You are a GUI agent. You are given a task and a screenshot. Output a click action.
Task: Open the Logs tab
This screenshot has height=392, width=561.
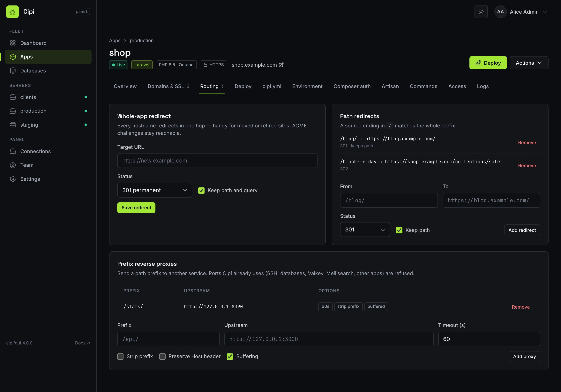tap(482, 86)
